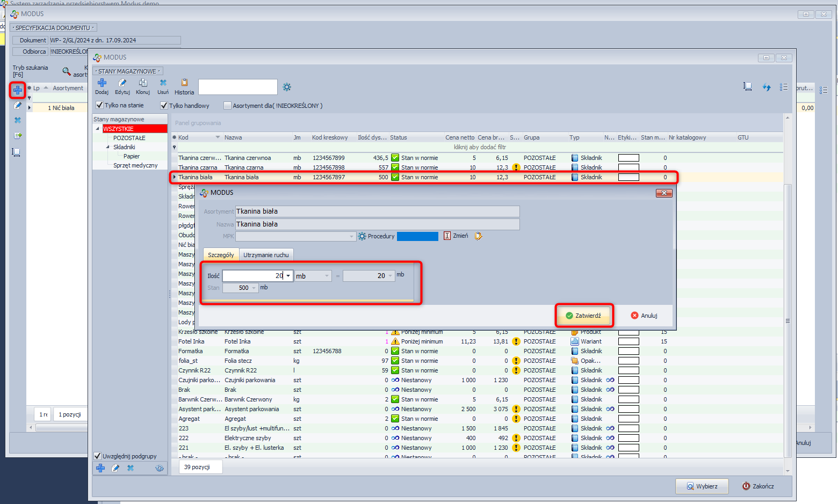Uncheck 'Tylko handlowy' checkbox
Image resolution: width=838 pixels, height=504 pixels.
point(164,106)
